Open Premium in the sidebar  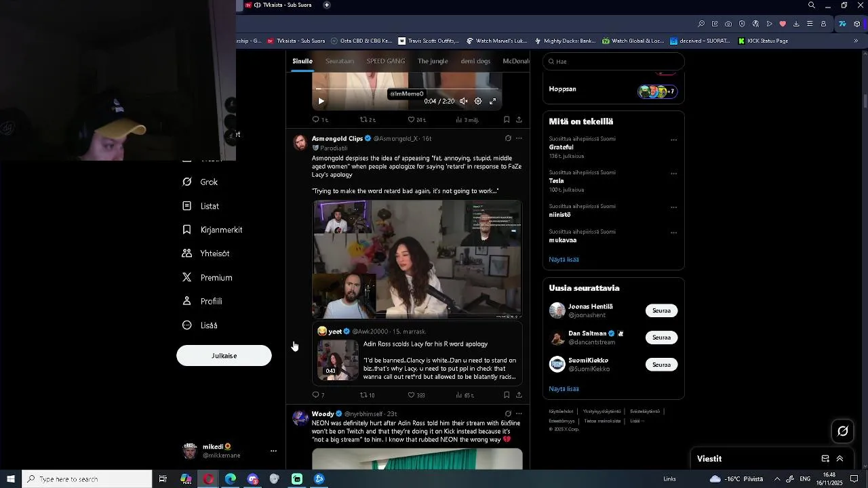pos(207,278)
